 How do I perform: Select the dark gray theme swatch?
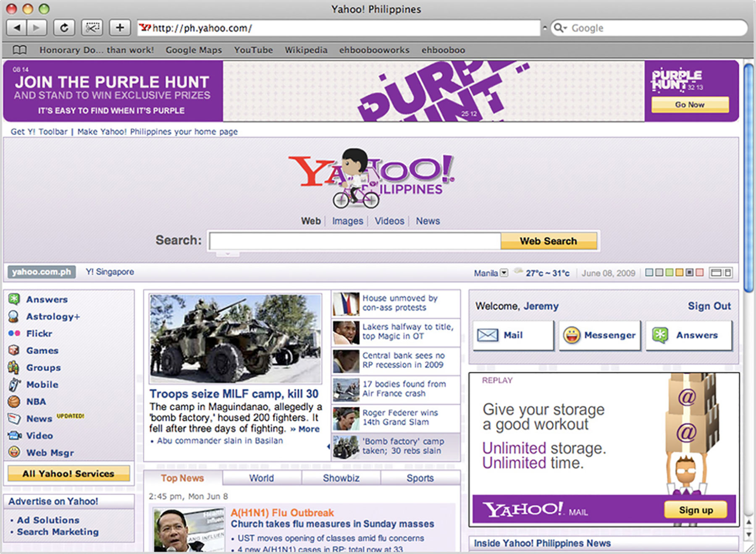(689, 272)
